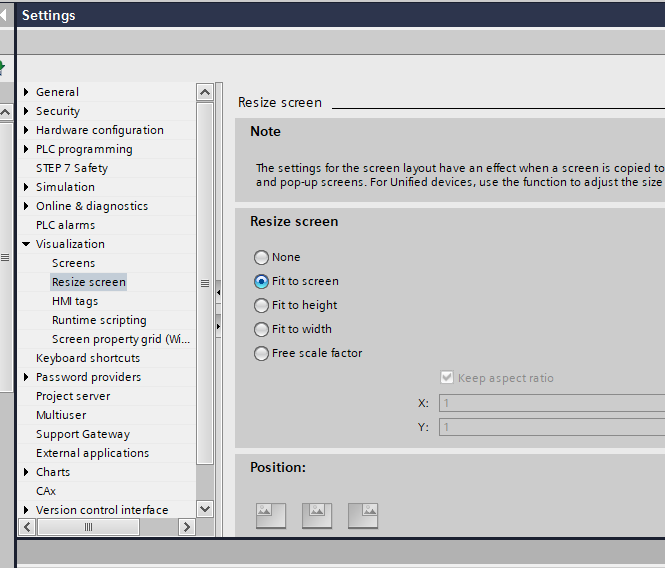
Task: Click the white arrow beside Settings title
Action: click(x=5, y=15)
